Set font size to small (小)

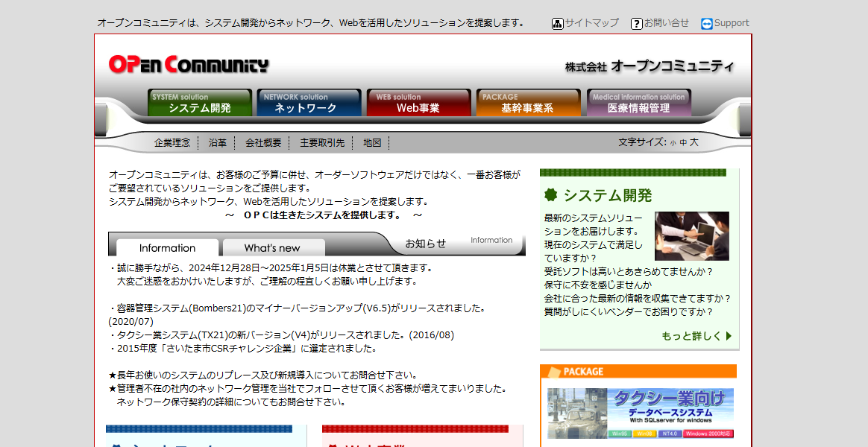pyautogui.click(x=673, y=143)
